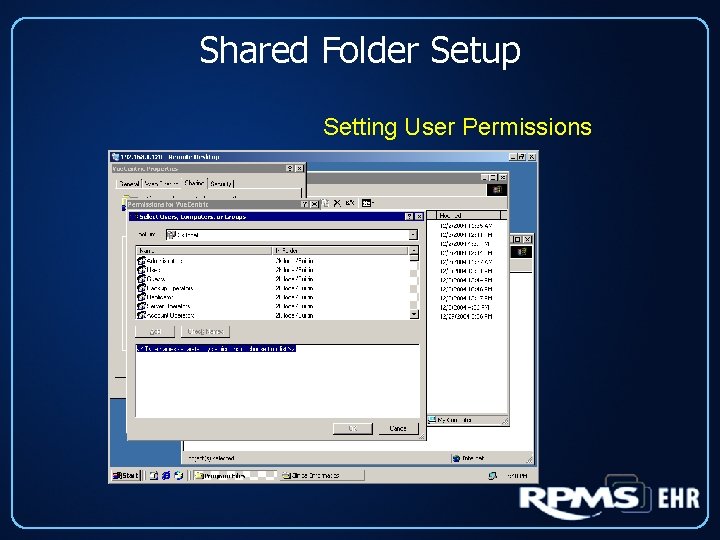The height and width of the screenshot is (540, 720).
Task: Restore the Remote Desktop window
Action: 521,157
